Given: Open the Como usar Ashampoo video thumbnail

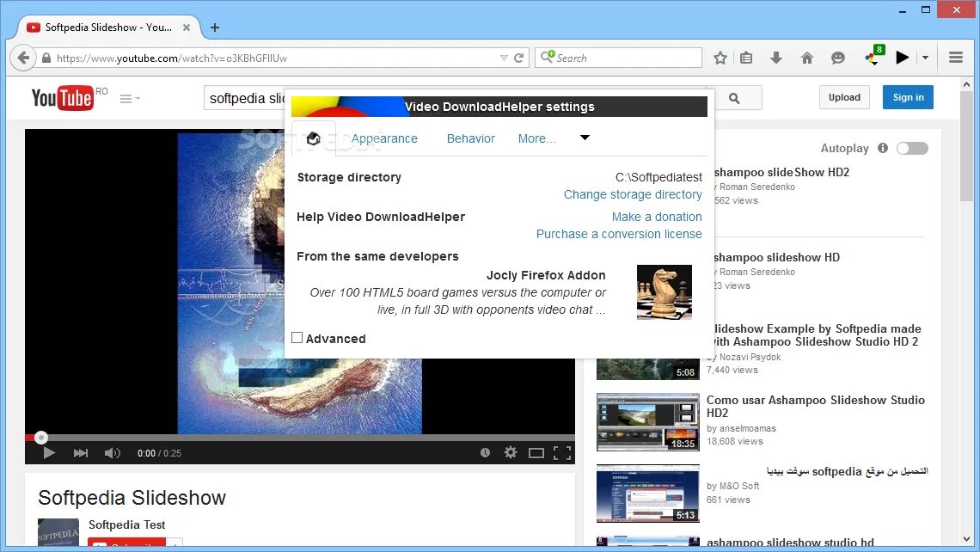Looking at the screenshot, I should [x=648, y=422].
